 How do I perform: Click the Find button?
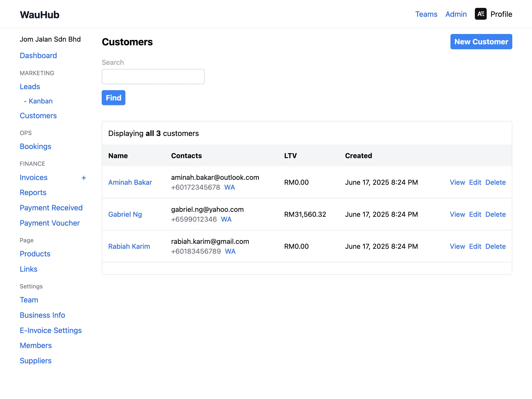114,98
